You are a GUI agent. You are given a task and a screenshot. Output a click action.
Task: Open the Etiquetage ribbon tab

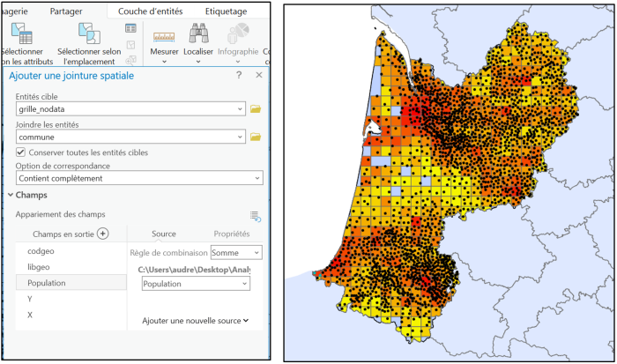coord(226,11)
